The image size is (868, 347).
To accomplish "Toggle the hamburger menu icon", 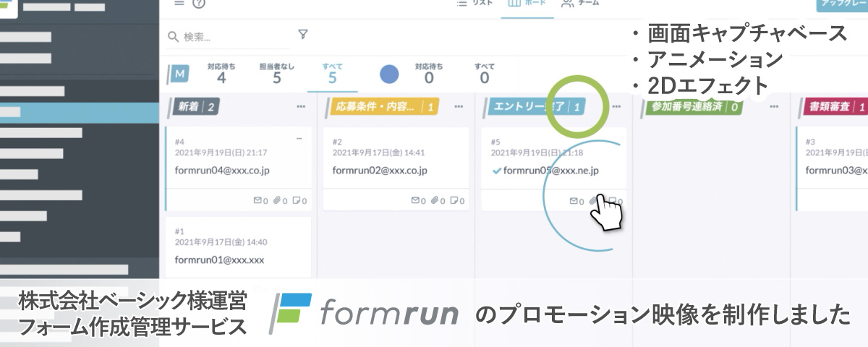I will click(x=179, y=3).
